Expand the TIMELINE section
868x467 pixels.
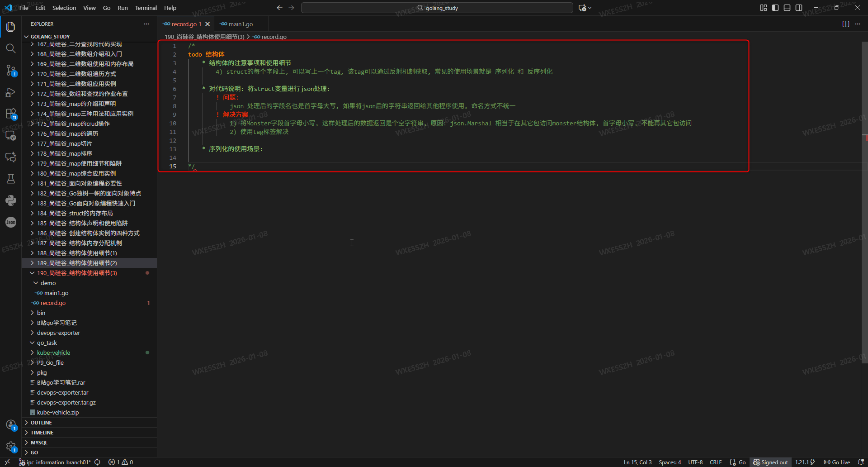[x=90, y=433]
